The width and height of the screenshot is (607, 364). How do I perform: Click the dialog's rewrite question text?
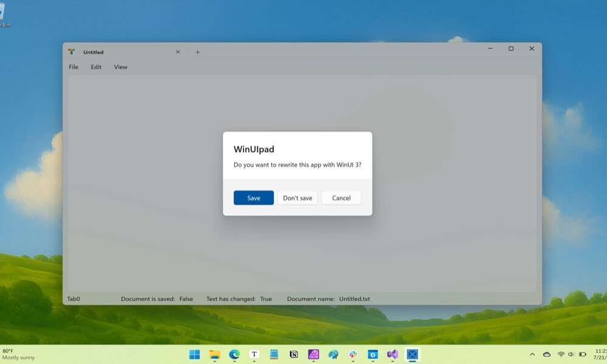[x=297, y=164]
